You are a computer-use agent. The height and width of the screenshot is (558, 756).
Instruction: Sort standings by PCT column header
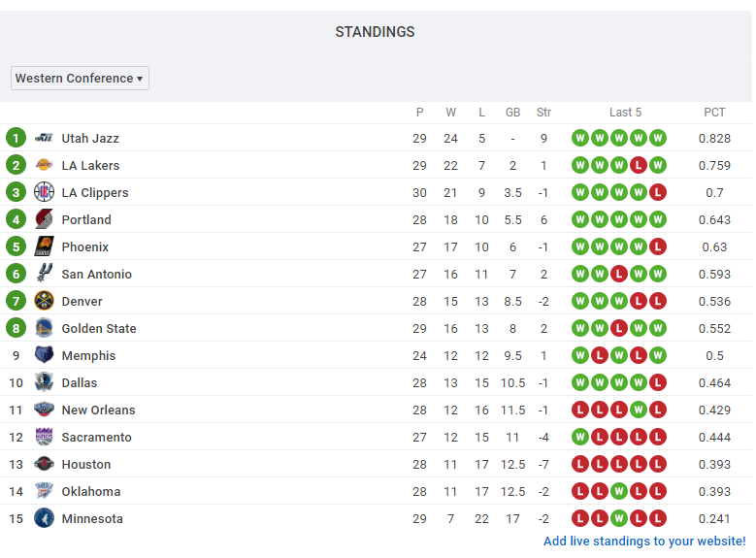click(714, 113)
